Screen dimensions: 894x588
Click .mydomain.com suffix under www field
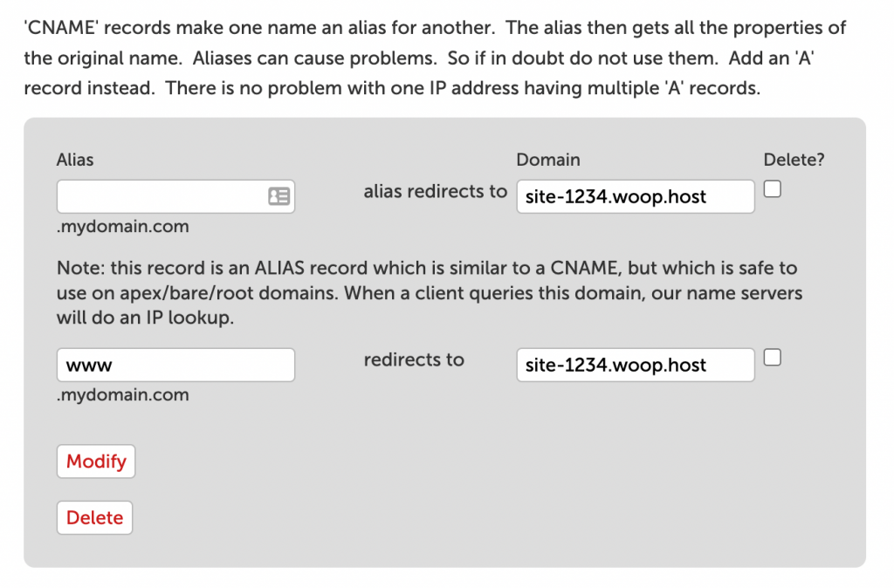tap(122, 394)
